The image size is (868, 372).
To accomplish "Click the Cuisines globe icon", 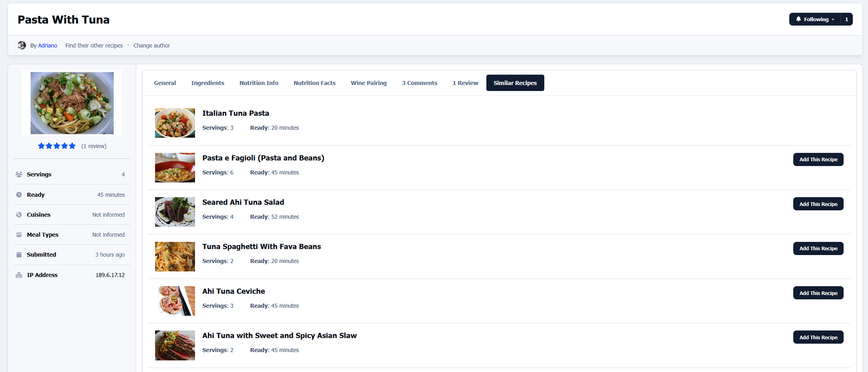I will pos(19,215).
